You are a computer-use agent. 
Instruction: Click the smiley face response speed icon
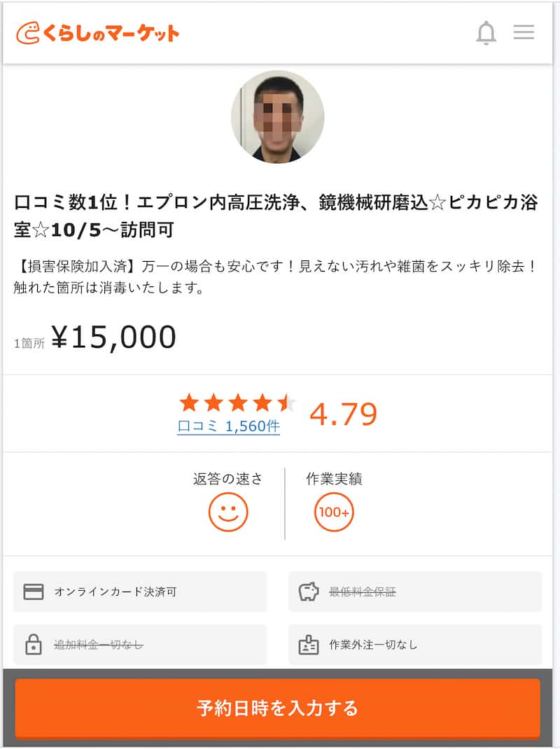coord(228,512)
